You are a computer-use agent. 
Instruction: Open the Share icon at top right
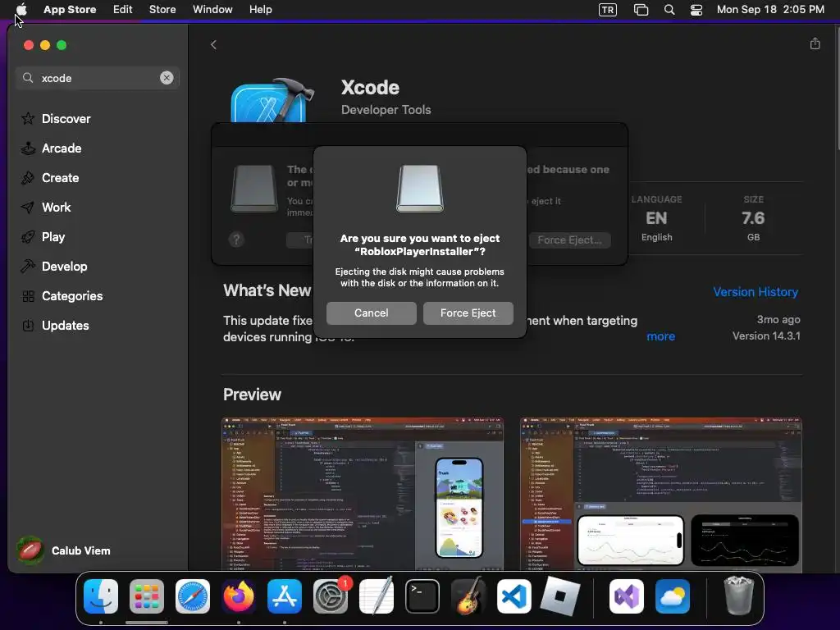pyautogui.click(x=815, y=43)
